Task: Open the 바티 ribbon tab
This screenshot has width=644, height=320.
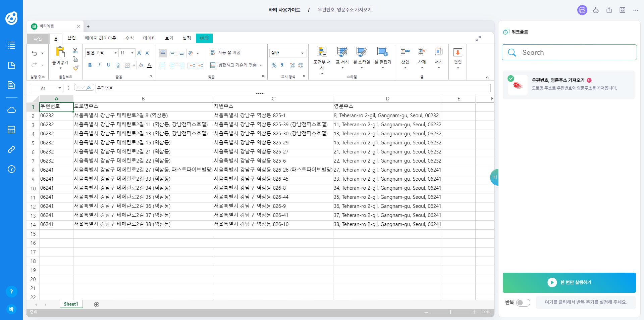Action: [204, 38]
